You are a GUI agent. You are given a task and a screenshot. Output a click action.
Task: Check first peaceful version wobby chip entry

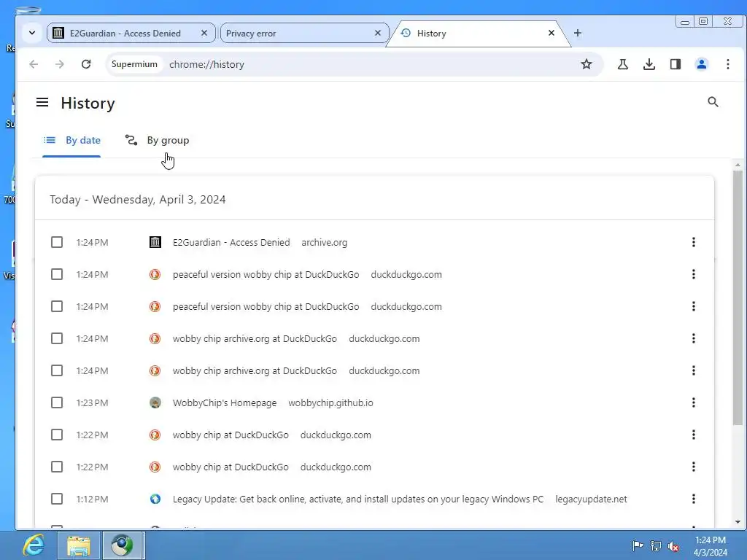tap(57, 274)
